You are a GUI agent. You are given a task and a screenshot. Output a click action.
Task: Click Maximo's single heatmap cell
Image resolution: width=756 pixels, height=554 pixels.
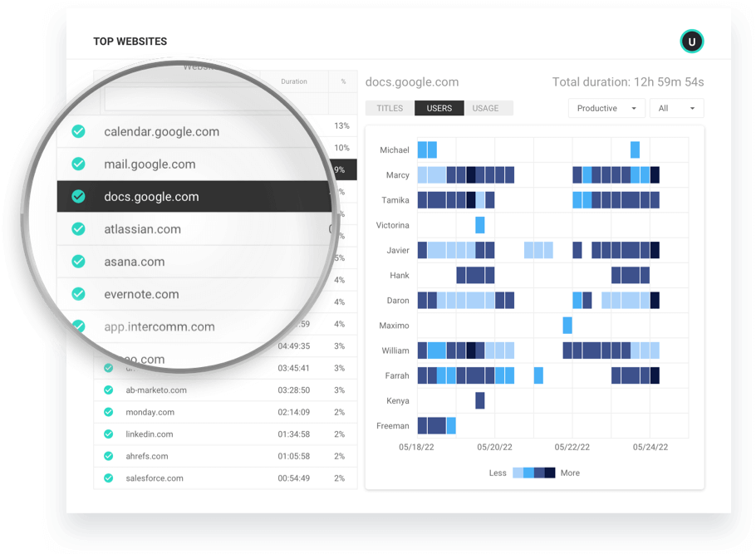click(567, 326)
